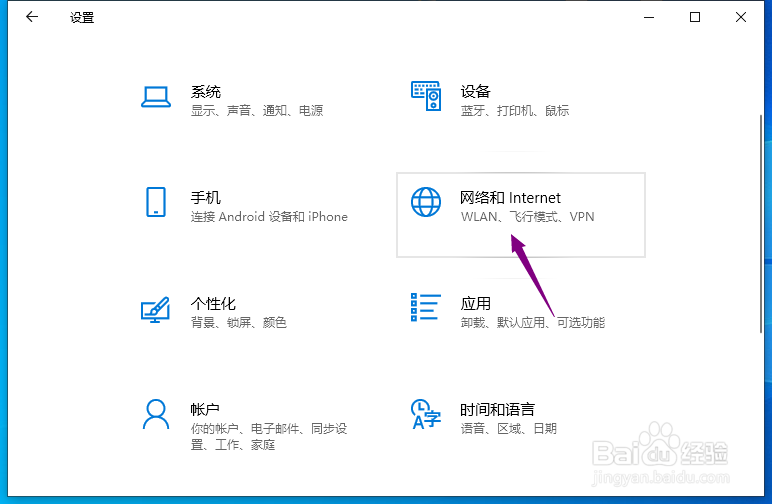
Task: Click the text 连接 Android 设备和 iPhone
Action: tap(269, 217)
